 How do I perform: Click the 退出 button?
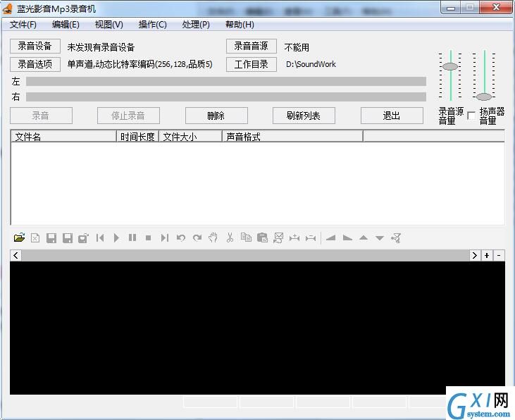[392, 116]
